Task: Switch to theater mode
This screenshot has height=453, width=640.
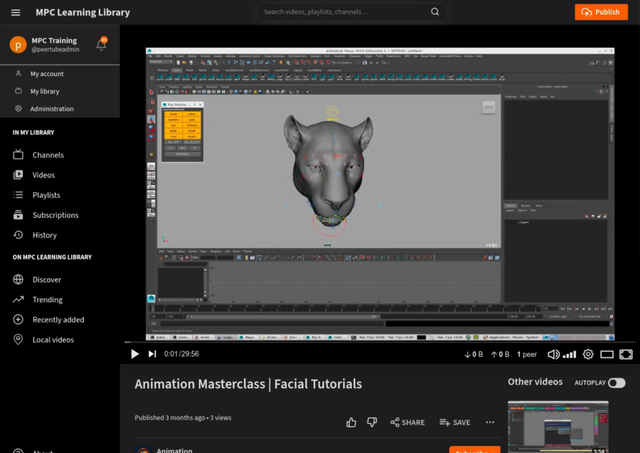Action: tap(607, 354)
